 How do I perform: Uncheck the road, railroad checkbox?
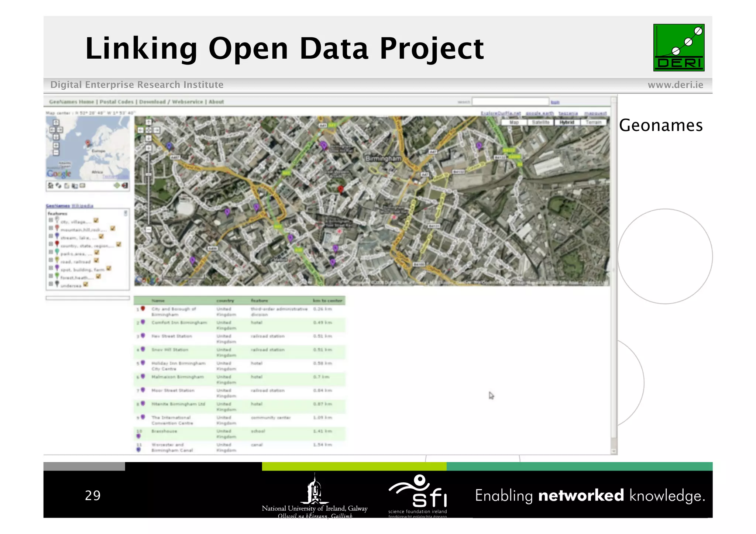click(96, 261)
